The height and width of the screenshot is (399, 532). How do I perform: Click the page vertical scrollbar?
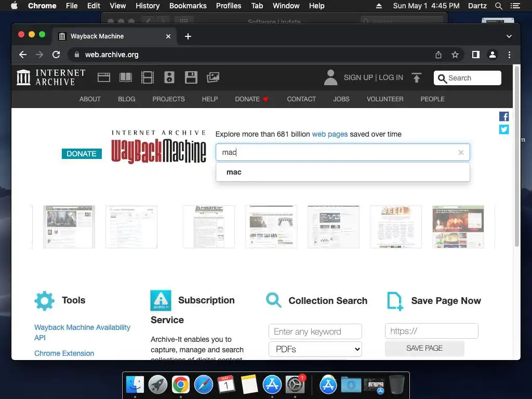coord(517,156)
